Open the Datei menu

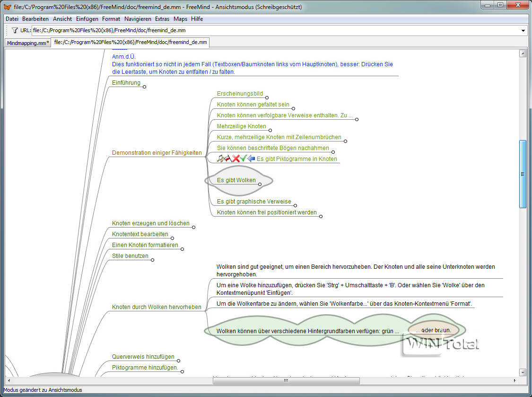(12, 19)
